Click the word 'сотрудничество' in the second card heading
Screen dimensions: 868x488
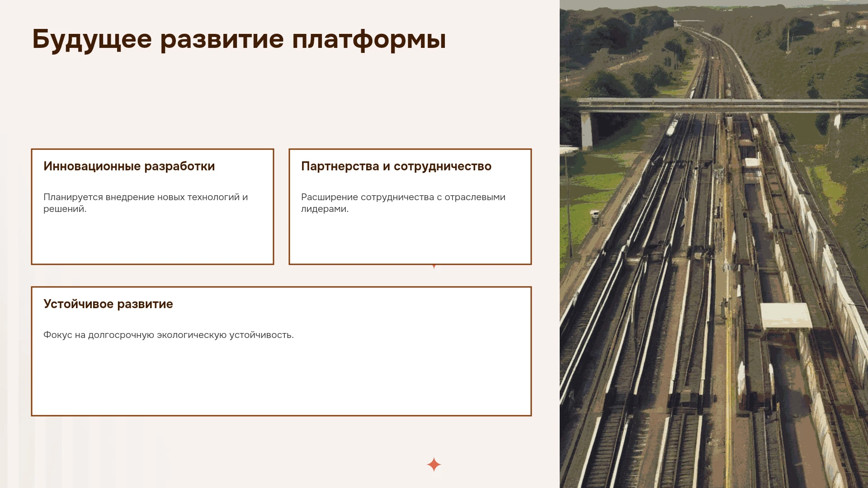443,166
